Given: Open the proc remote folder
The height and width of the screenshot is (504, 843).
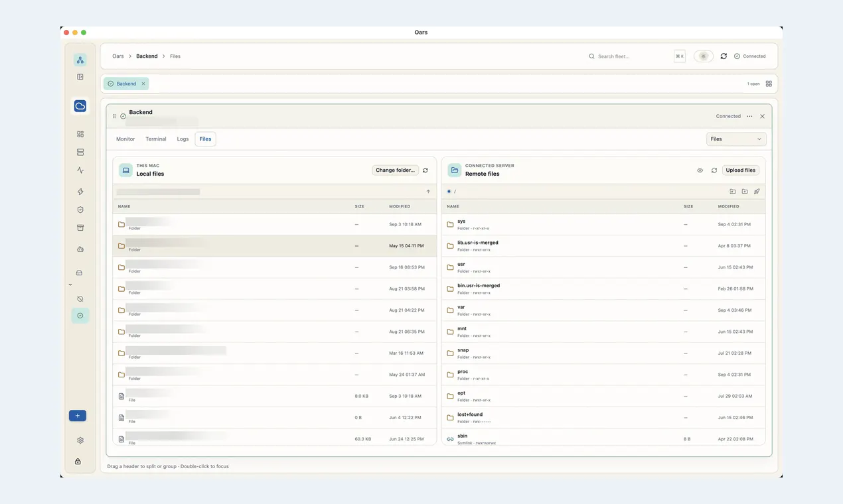Looking at the screenshot, I should click(603, 375).
